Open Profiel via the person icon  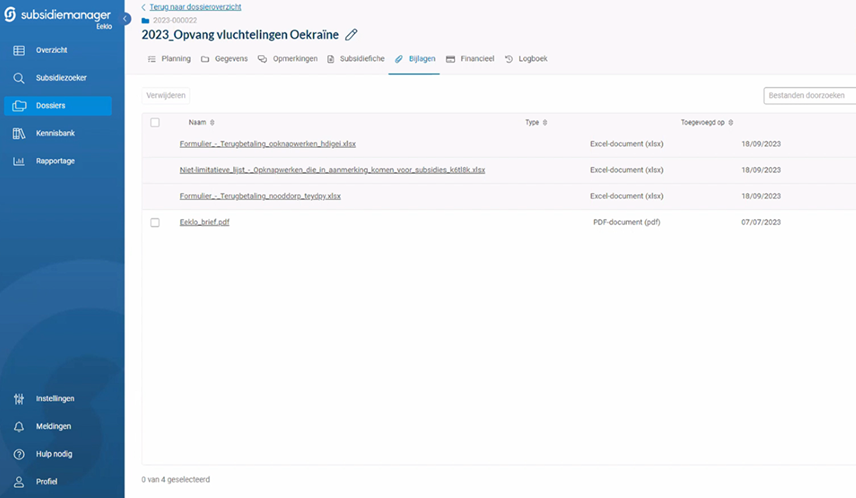(x=19, y=481)
